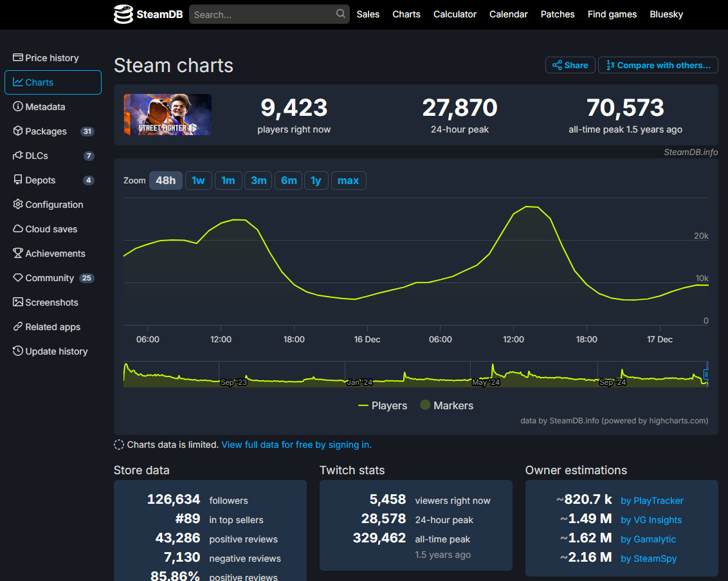Click the Update history clock icon
Viewport: 728px width, 581px height.
tap(17, 351)
